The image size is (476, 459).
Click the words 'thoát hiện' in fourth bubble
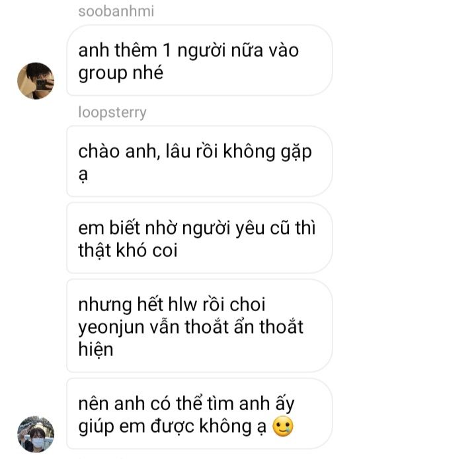click(191, 338)
